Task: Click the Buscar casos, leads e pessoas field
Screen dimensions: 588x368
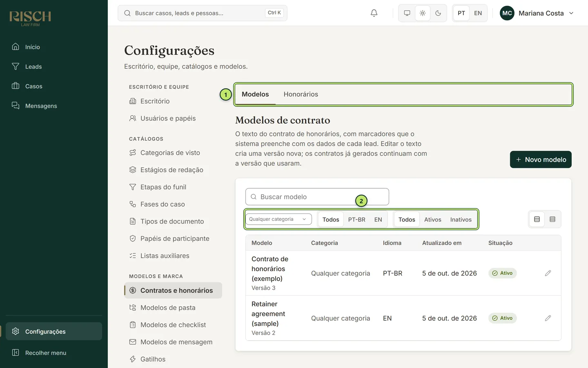Action: click(203, 13)
